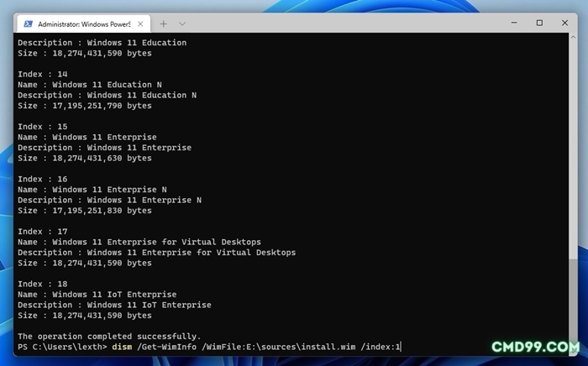
Task: Click the dism command at the prompt
Action: [x=122, y=347]
